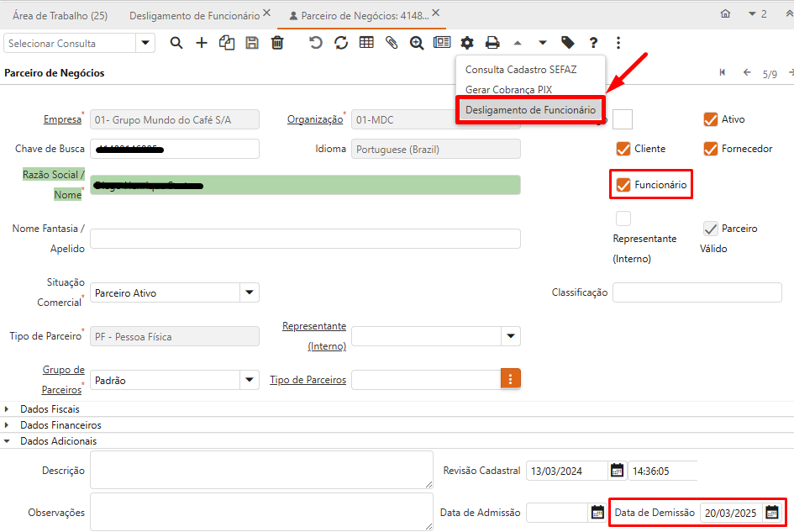Screen dimensions: 794x532
Task: Click the print icon in toolbar
Action: pyautogui.click(x=492, y=43)
